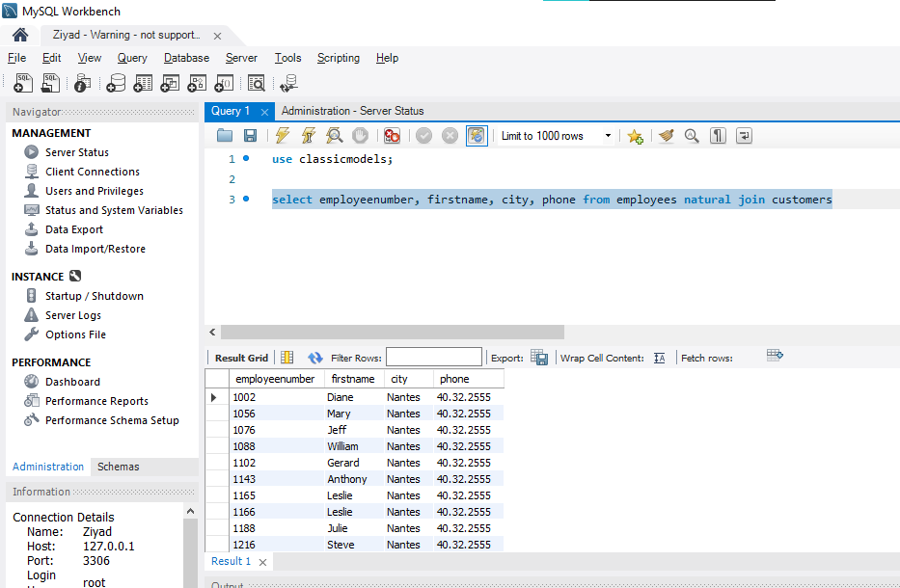This screenshot has width=900, height=588.
Task: Search table data icon in main toolbar
Action: 256,83
